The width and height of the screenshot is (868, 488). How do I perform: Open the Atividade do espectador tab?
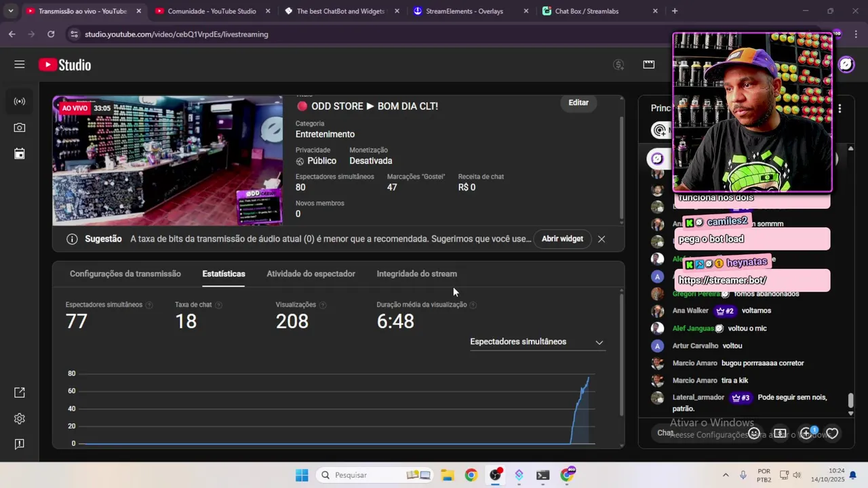[311, 274]
